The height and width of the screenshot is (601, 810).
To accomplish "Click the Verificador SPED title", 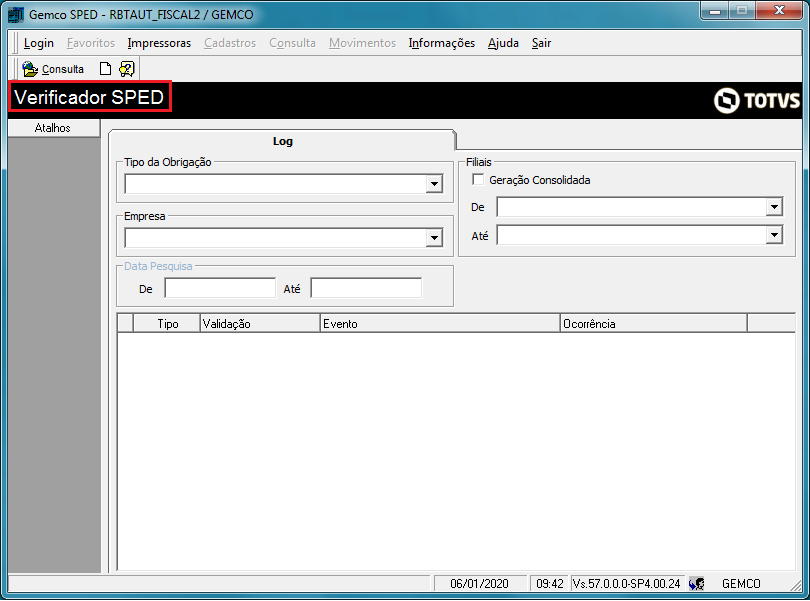I will (x=89, y=97).
